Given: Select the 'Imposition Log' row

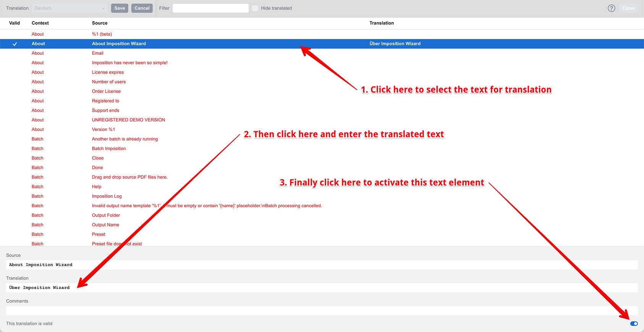Looking at the screenshot, I should (322, 196).
